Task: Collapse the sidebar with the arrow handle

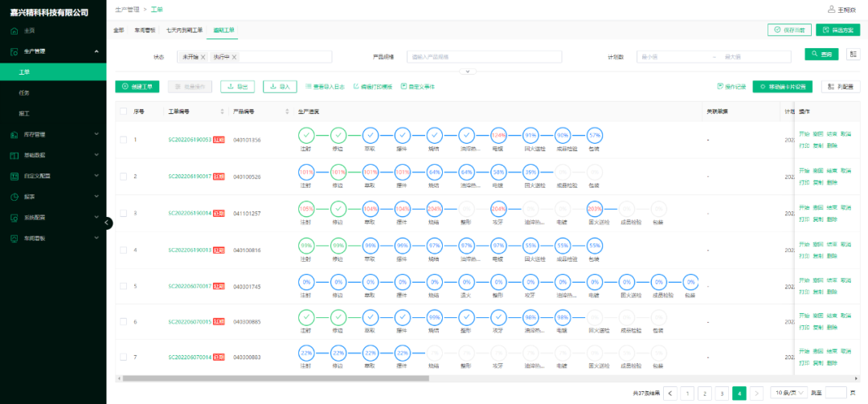Action: [108, 222]
